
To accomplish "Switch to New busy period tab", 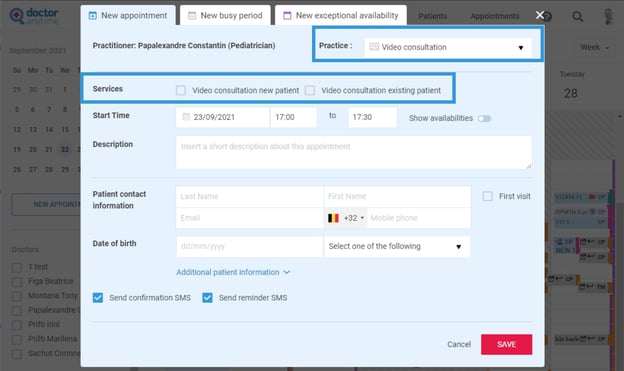I will point(225,16).
